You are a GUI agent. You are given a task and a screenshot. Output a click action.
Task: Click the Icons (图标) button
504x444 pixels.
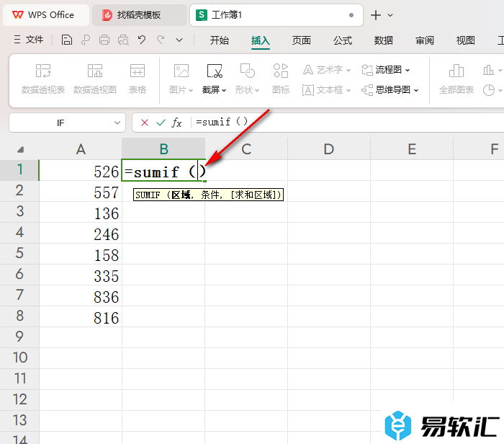pyautogui.click(x=281, y=79)
